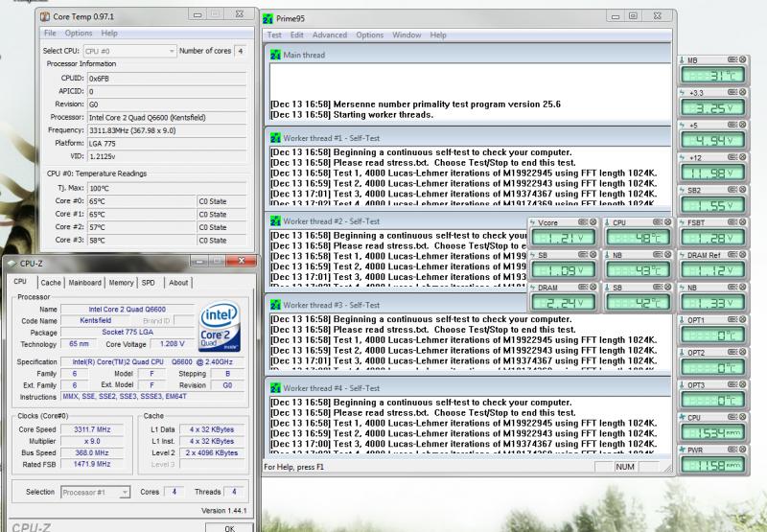Screen dimensions: 767x532
Task: Close the DRAM Ref gadget
Action: click(x=742, y=255)
